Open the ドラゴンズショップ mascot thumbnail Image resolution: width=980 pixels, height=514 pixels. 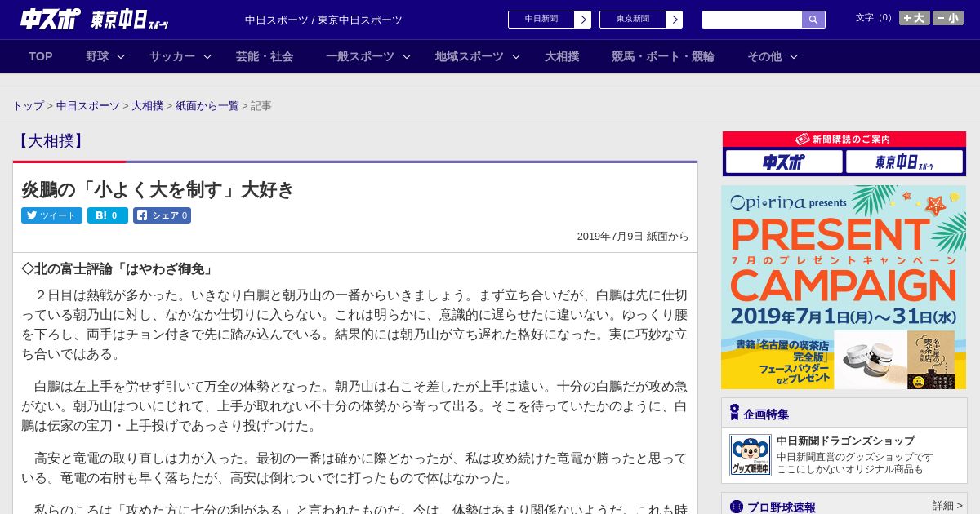[750, 455]
